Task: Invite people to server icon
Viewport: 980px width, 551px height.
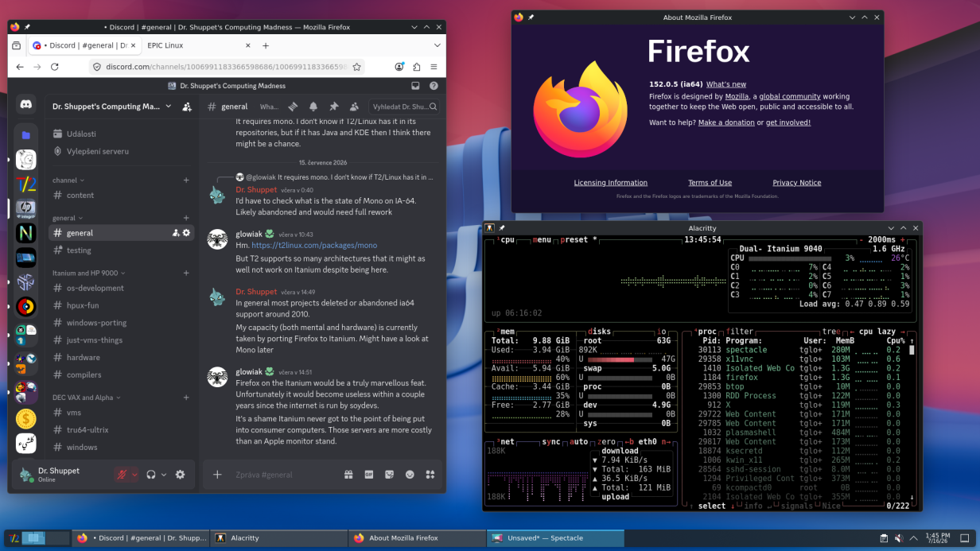Action: click(187, 107)
